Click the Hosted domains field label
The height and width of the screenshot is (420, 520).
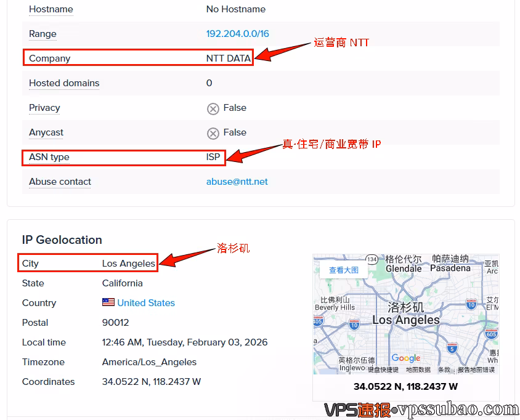pyautogui.click(x=63, y=83)
